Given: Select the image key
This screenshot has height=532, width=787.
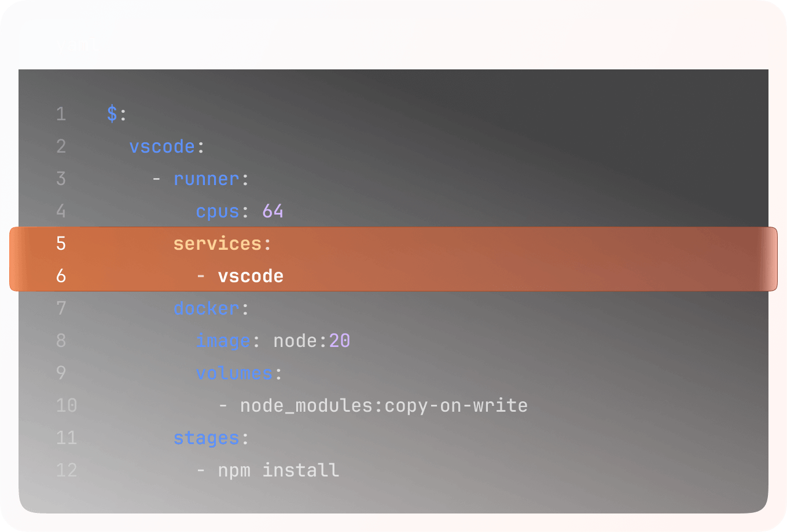Looking at the screenshot, I should pyautogui.click(x=223, y=341).
